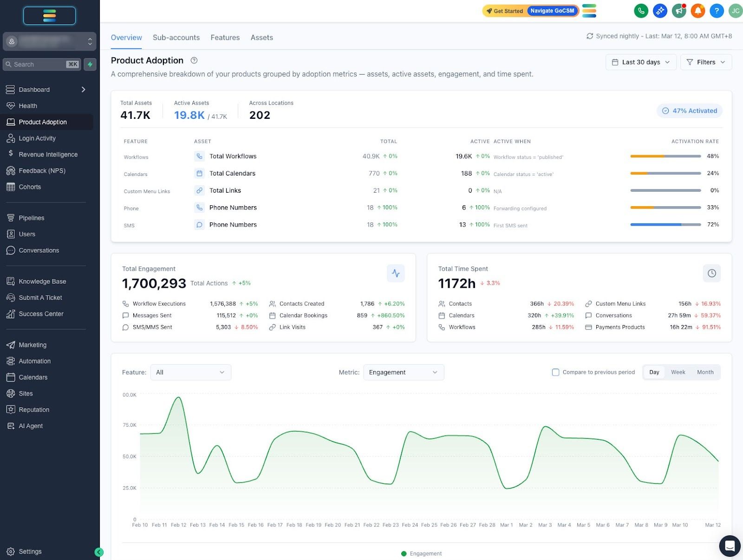Click the blue help question mark icon
743x560 pixels.
717,11
